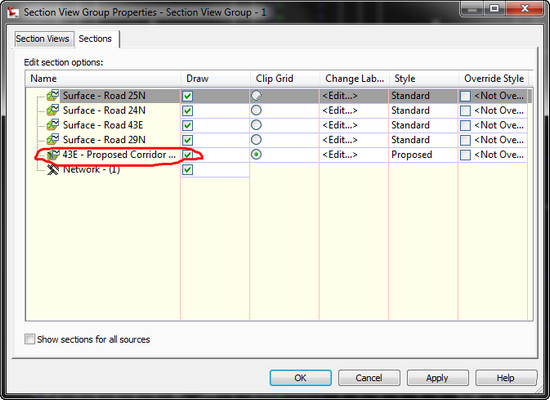Uncheck Draw for Surface - Road 24N
550x400 pixels.
point(188,111)
